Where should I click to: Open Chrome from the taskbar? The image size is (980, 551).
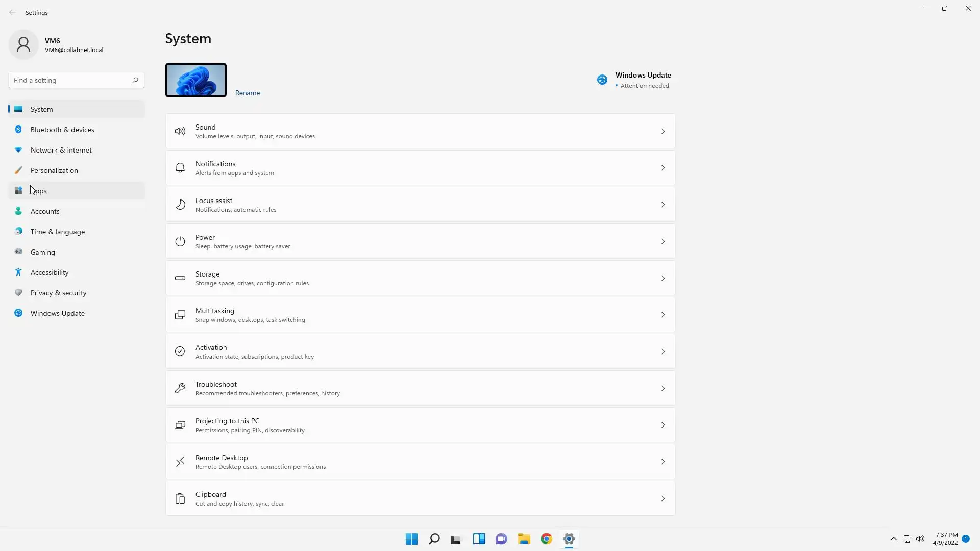[x=546, y=539]
